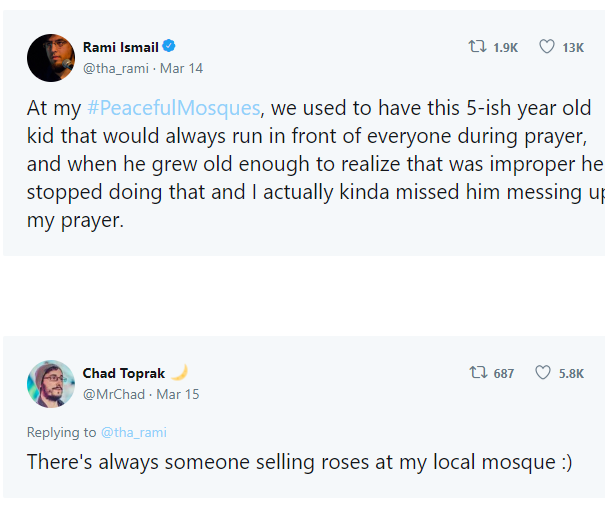The height and width of the screenshot is (512, 605).
Task: Click the Rami Ismail display name
Action: point(121,47)
